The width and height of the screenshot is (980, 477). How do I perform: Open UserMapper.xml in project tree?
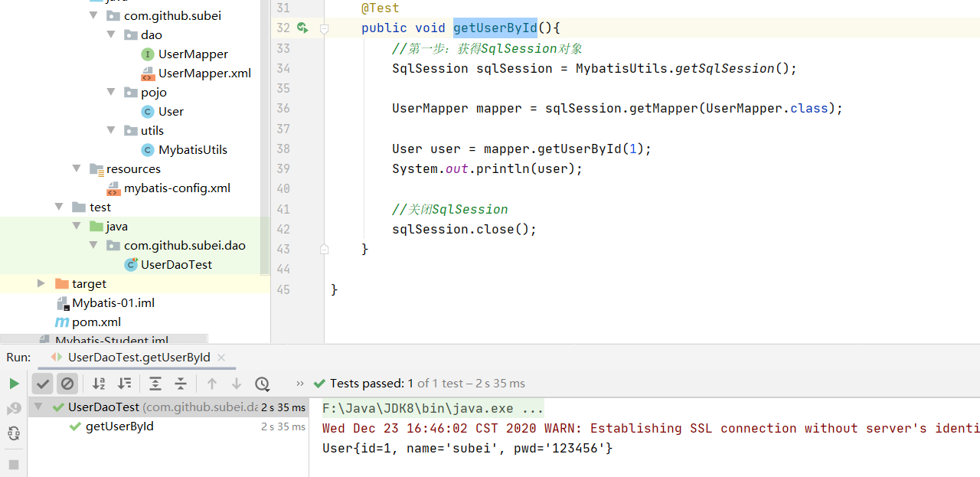(x=204, y=74)
